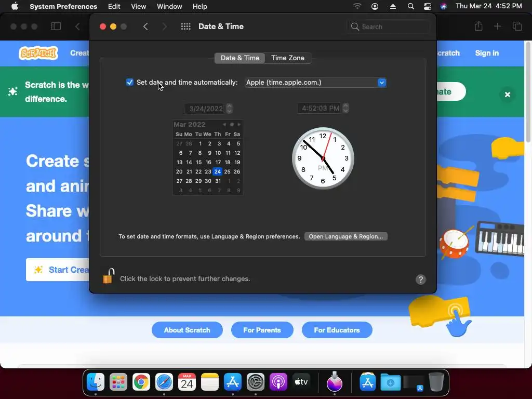Go to previous month in calendar
Viewport: 532px width, 399px height.
pos(224,125)
